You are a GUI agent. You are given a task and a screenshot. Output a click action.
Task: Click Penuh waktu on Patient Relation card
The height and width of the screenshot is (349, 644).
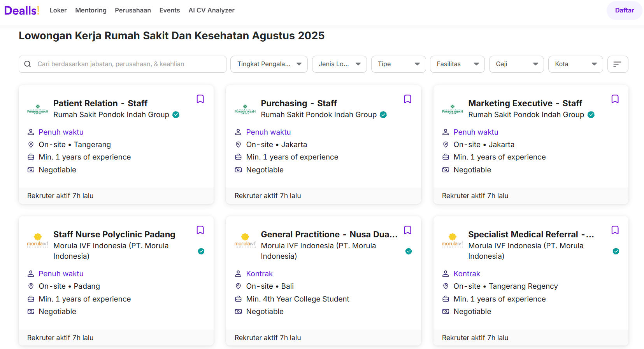coord(61,132)
